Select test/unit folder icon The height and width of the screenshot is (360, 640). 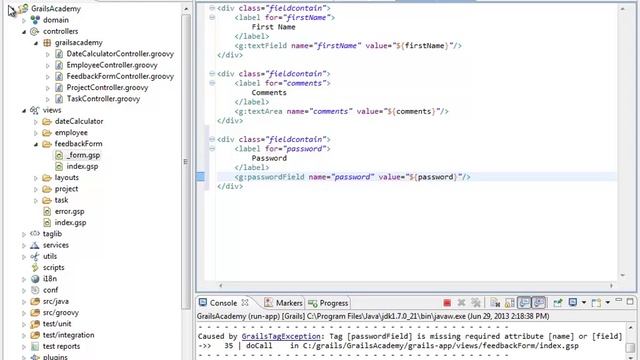tap(35, 324)
